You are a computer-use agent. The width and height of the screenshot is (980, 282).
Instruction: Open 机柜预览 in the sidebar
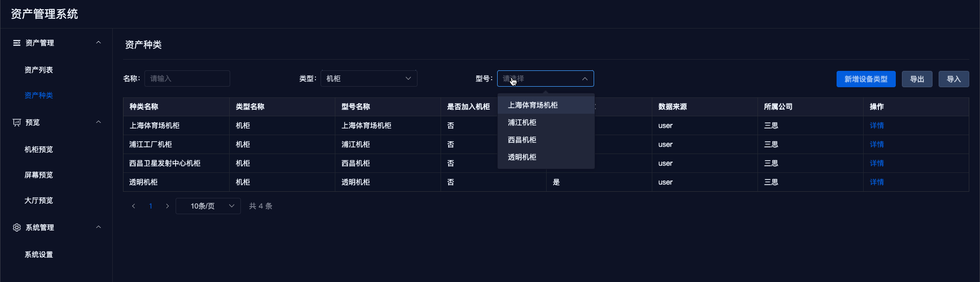coord(39,149)
